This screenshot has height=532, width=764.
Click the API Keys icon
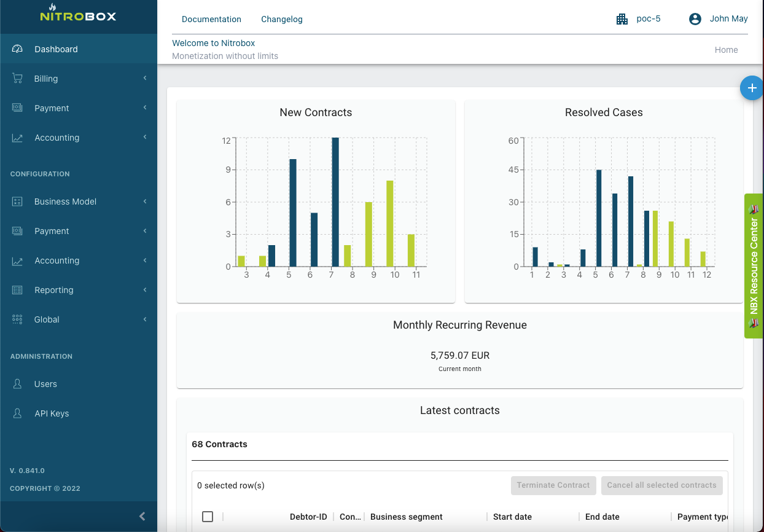[17, 413]
